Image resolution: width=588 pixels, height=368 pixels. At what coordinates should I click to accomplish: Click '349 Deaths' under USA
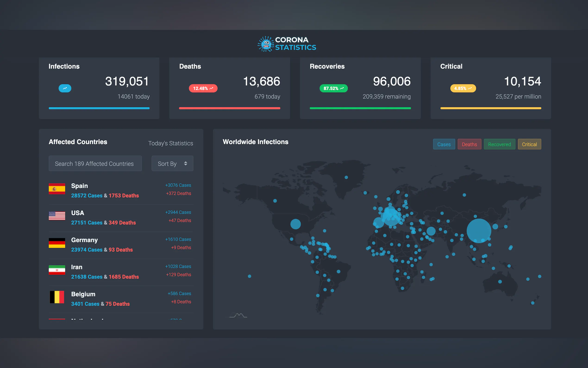point(122,223)
